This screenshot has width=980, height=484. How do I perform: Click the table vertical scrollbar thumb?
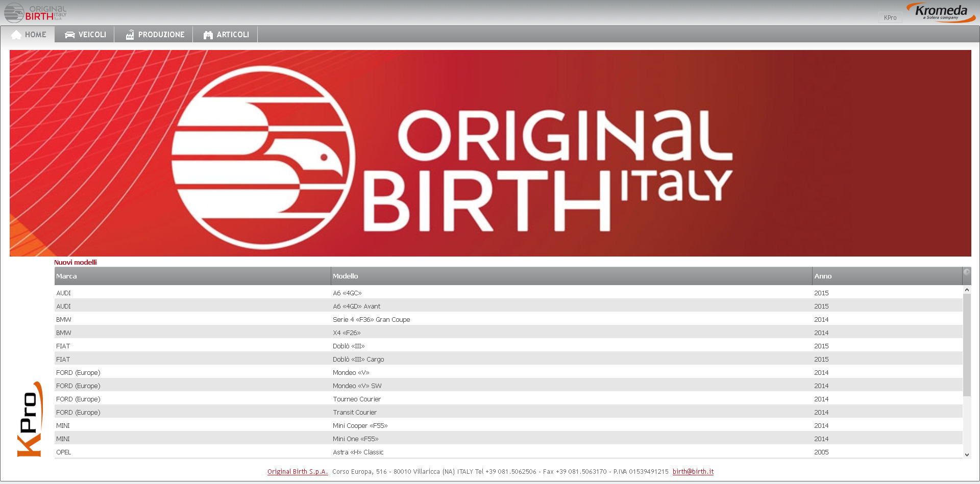(967, 345)
